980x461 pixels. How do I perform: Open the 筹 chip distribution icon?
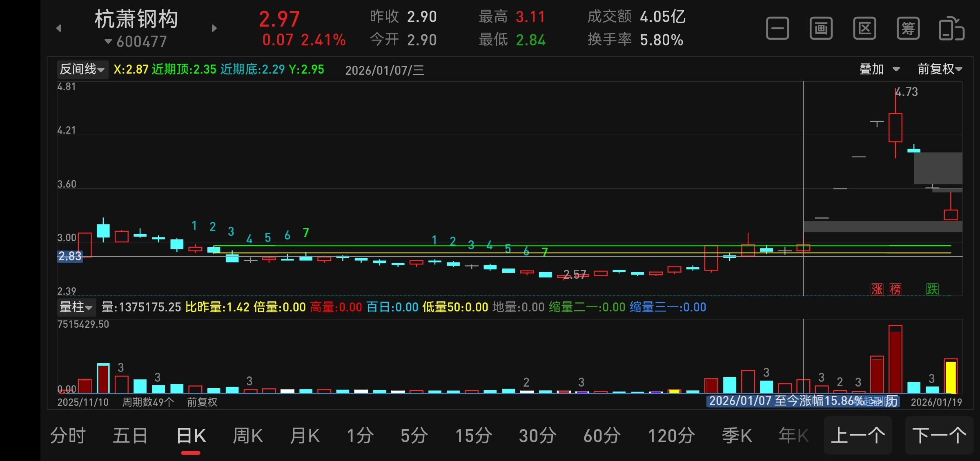click(908, 29)
